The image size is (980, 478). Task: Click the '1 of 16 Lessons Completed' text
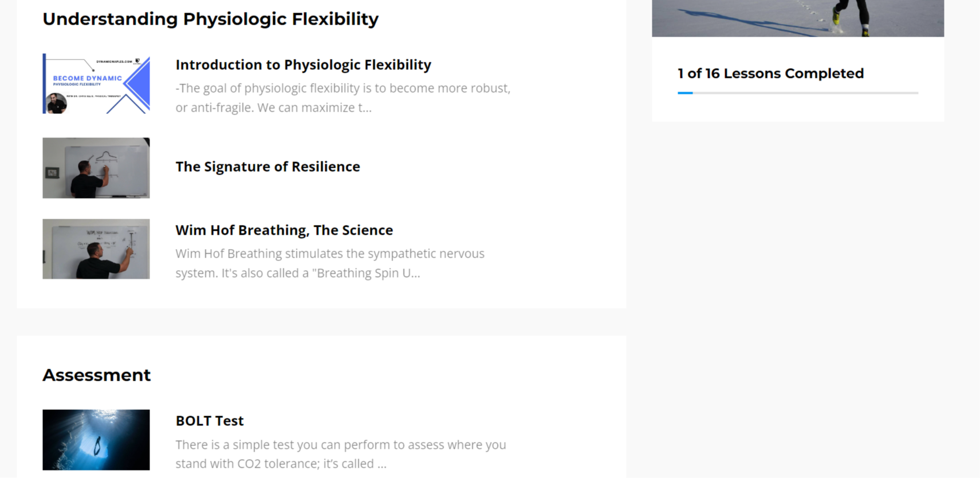pos(770,73)
